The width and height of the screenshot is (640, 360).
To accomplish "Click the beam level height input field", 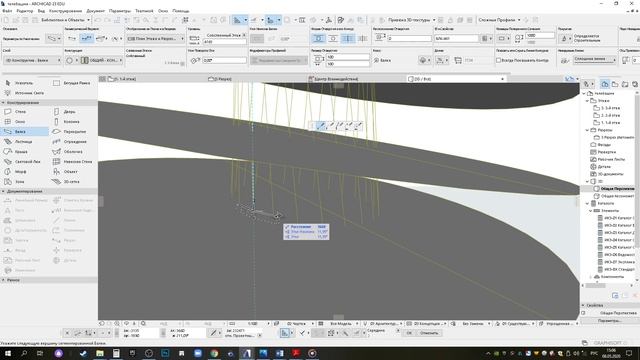I will click(x=224, y=42).
